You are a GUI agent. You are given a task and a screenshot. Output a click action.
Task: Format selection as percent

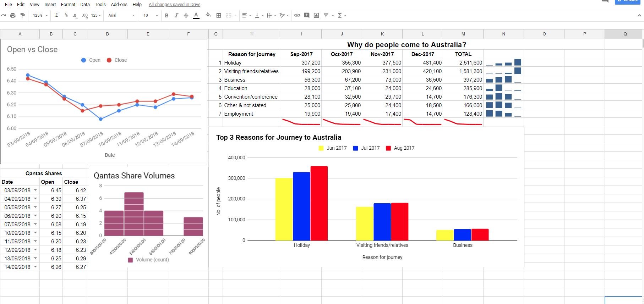pos(66,15)
